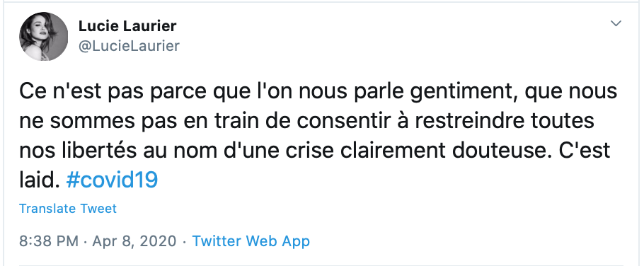Viewport: 644px width, 266px height.
Task: Click the 8:38 PM timestamp
Action: 48,241
